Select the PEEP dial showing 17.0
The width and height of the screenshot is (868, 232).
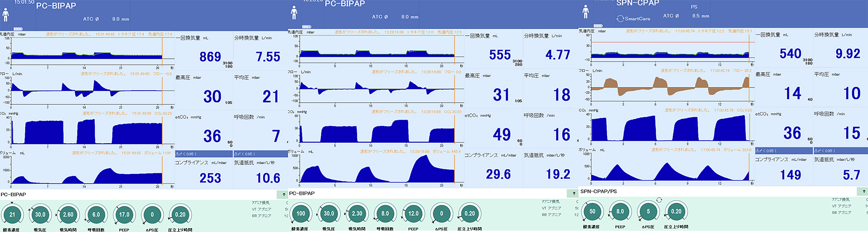[124, 214]
